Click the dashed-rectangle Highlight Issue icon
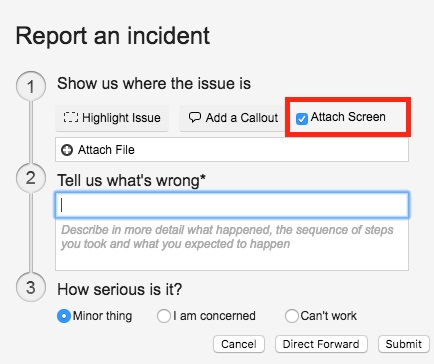 71,117
